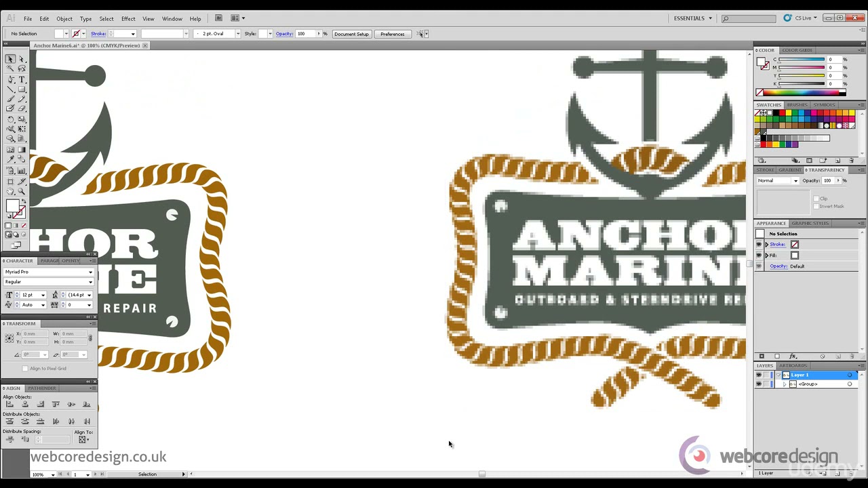
Task: Select the Artboard tool
Action: (10, 182)
